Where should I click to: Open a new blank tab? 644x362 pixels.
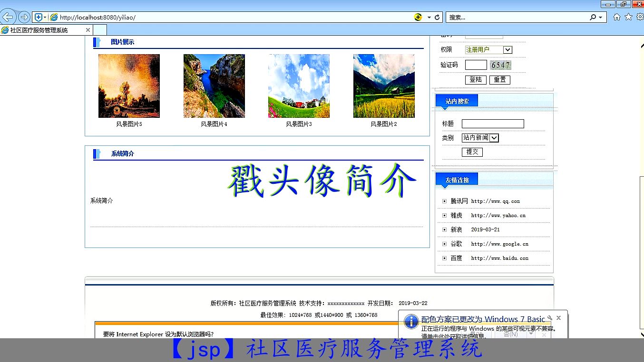[x=99, y=30]
